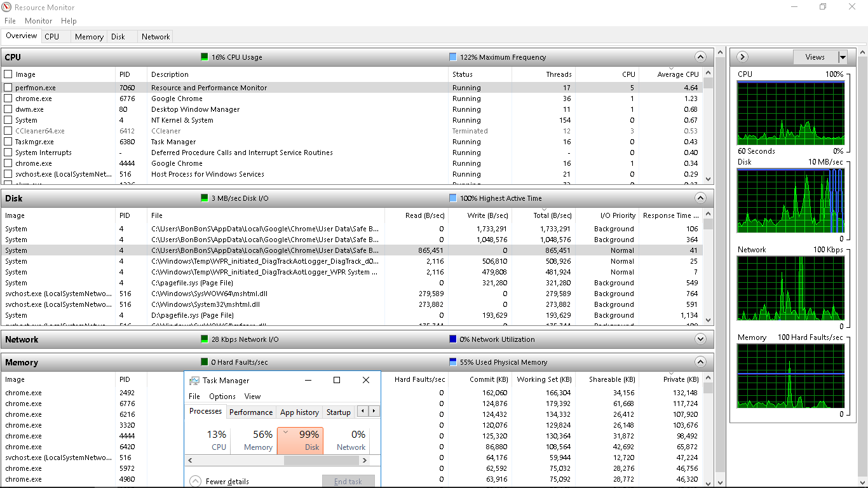Screen dimensions: 868x488
Task: Click the Network Utilization indicator icon
Action: tap(453, 339)
